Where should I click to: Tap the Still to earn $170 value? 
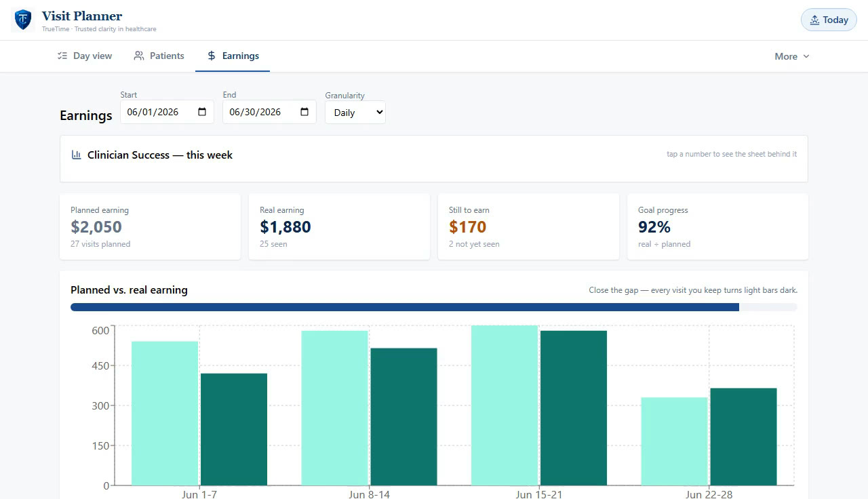tap(468, 226)
